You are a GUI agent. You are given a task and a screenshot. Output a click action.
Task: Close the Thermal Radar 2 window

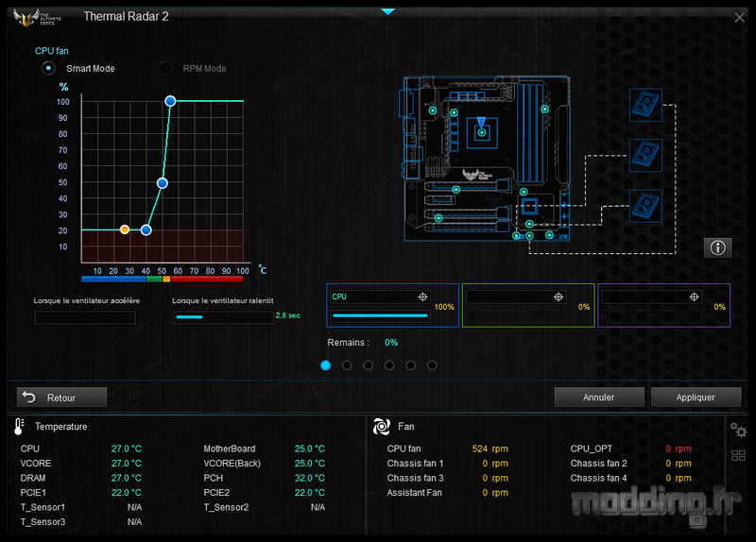pos(739,18)
